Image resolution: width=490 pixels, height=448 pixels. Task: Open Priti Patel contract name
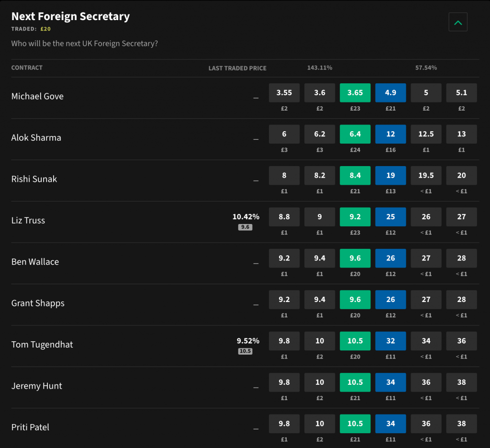[x=30, y=427]
